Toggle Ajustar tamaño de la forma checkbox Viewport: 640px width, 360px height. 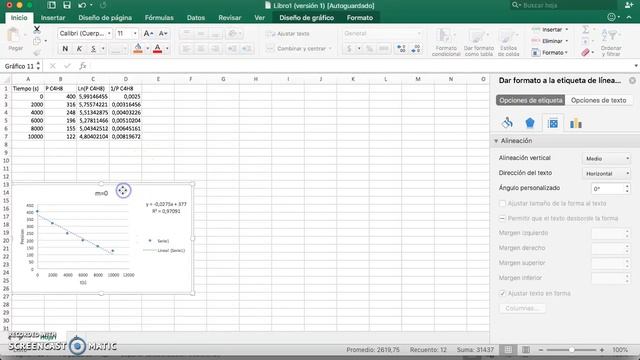502,203
